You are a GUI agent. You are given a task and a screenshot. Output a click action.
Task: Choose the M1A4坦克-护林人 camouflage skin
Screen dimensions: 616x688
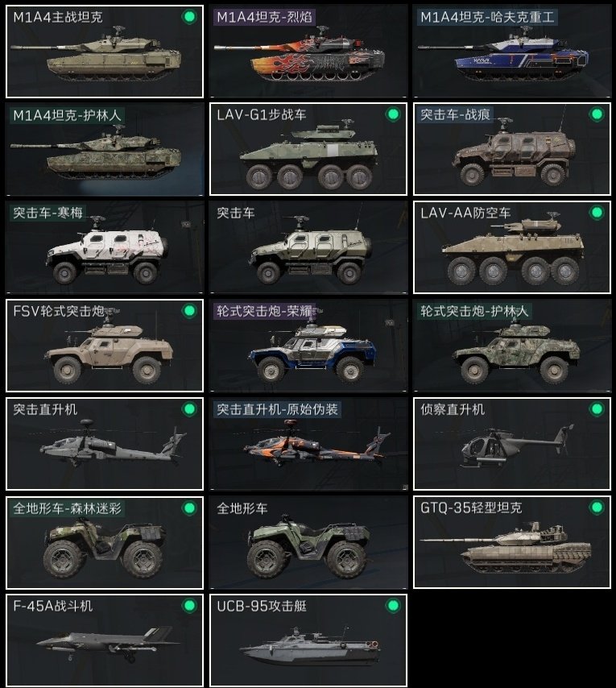click(105, 149)
